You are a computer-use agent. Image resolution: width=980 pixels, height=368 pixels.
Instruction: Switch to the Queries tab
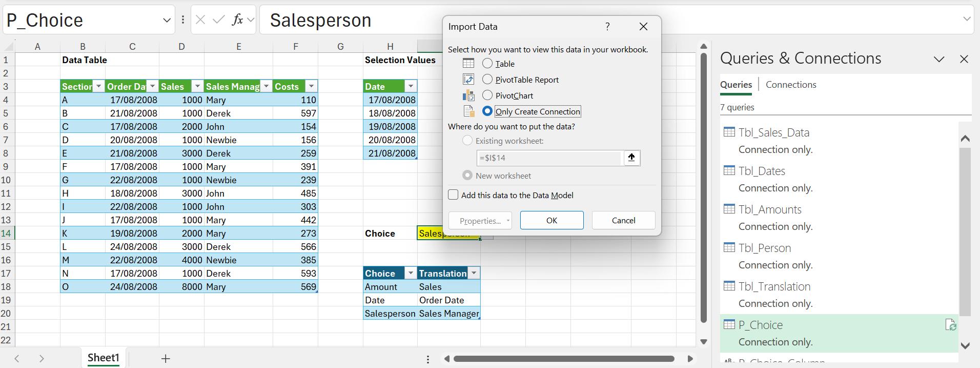point(736,85)
